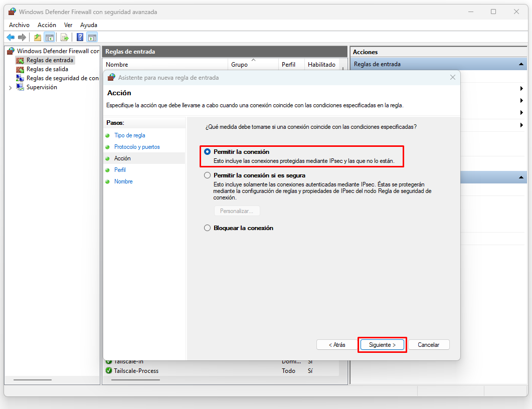Image resolution: width=532 pixels, height=409 pixels.
Task: Sort by the Perfil column header
Action: point(291,65)
